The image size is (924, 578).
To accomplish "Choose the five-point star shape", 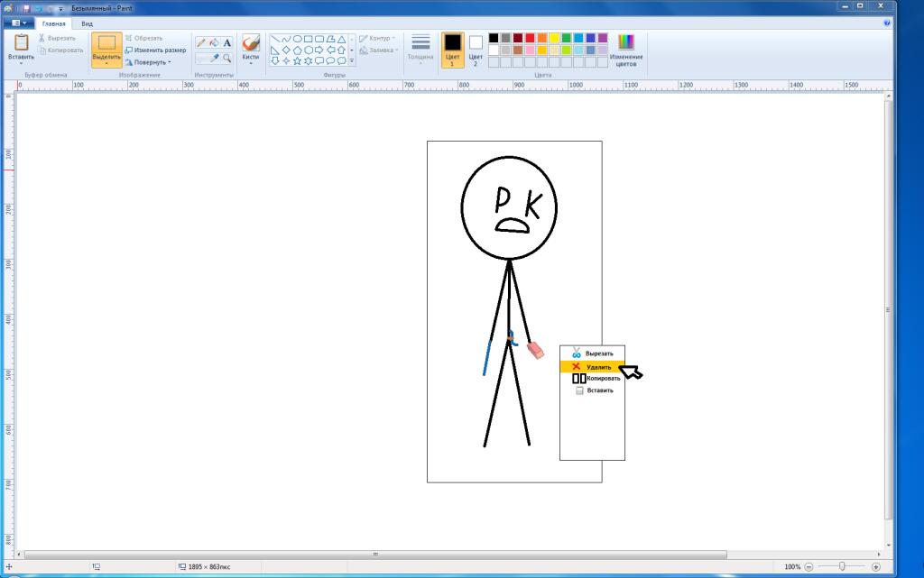I will tap(297, 60).
